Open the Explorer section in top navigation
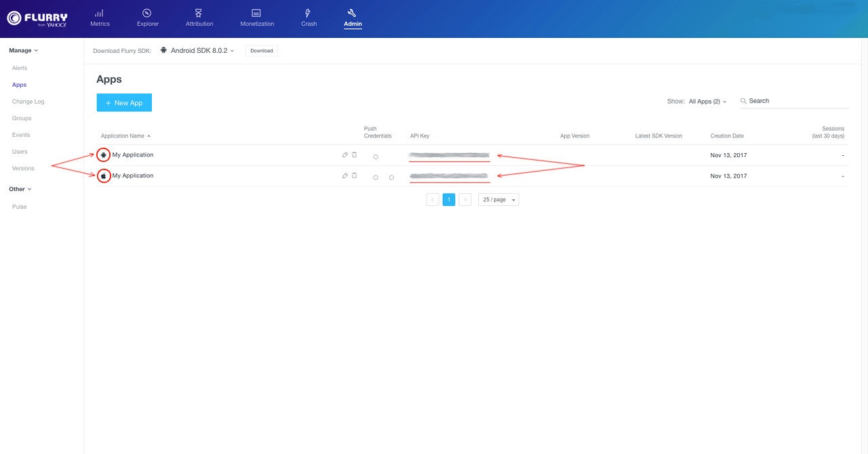Image resolution: width=868 pixels, height=454 pixels. pyautogui.click(x=147, y=18)
